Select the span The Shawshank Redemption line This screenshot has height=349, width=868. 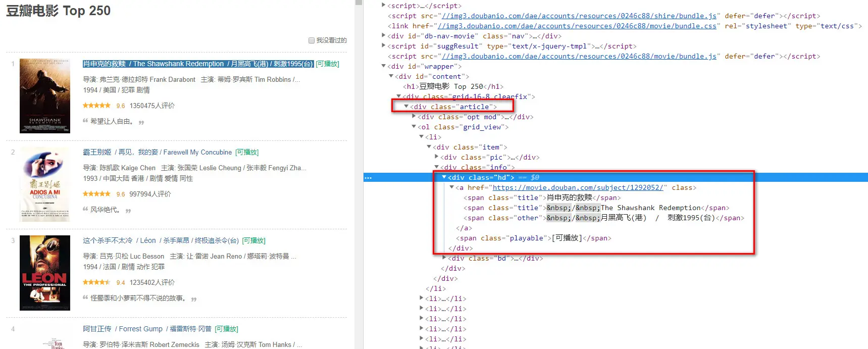click(596, 208)
